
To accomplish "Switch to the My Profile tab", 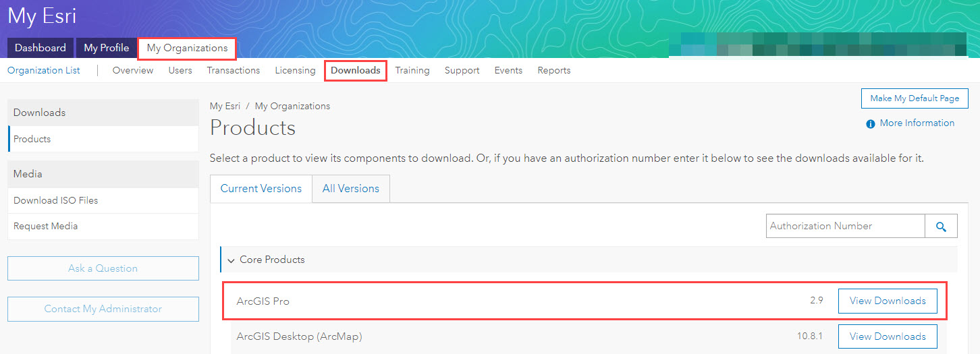I will tap(107, 48).
